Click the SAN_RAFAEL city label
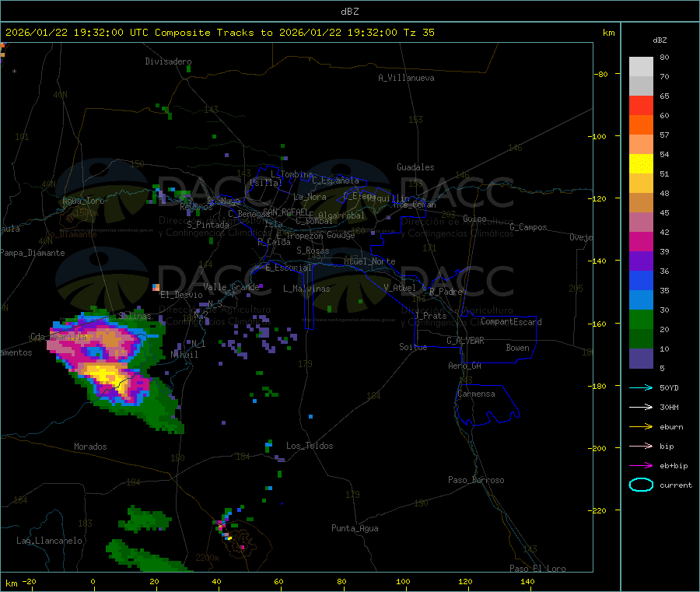Image resolution: width=700 pixels, height=592 pixels. tap(285, 212)
